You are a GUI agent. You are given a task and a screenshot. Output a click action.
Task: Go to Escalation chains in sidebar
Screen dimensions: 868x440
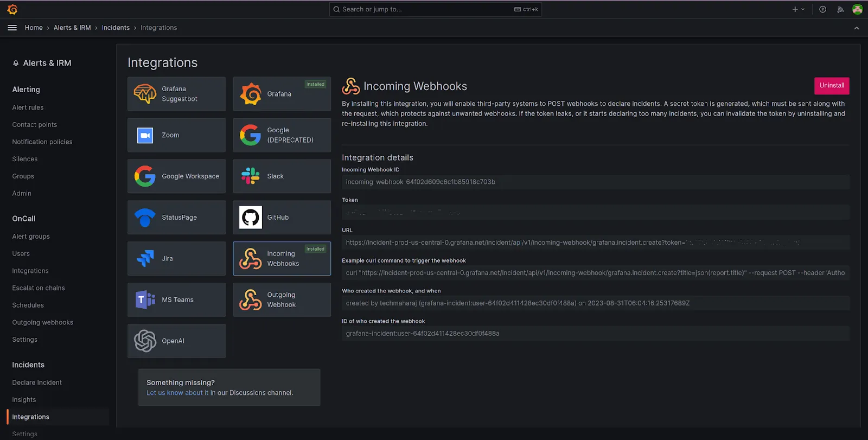39,288
